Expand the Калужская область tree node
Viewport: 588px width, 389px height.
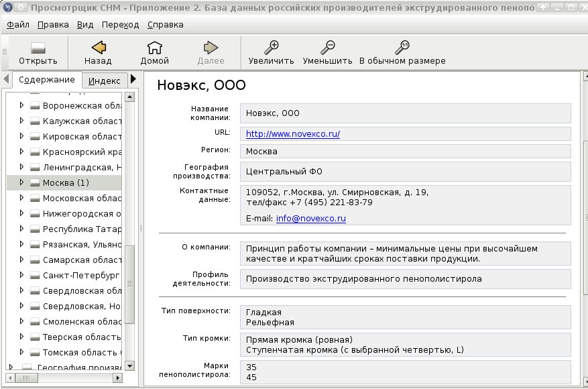pos(21,121)
